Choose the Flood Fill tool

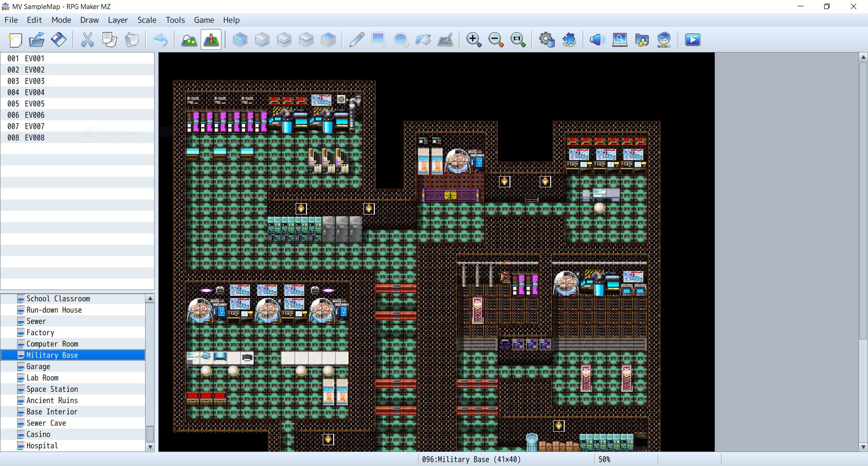point(423,40)
